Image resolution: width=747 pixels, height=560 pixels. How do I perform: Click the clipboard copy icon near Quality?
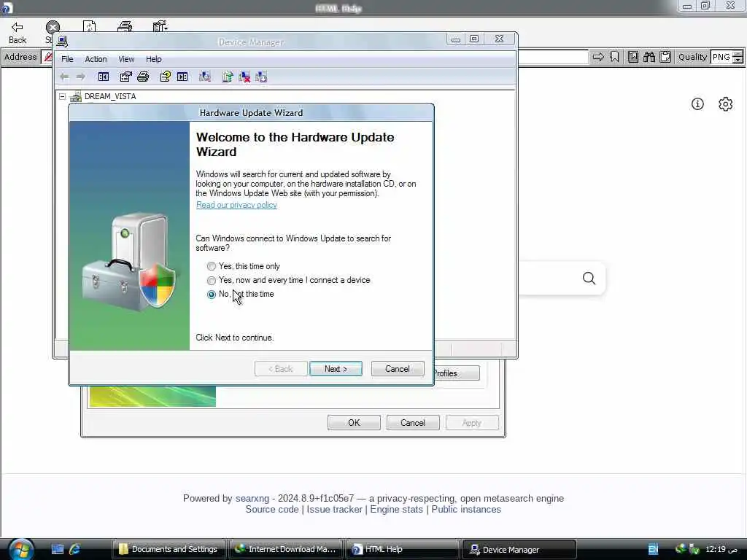[665, 57]
